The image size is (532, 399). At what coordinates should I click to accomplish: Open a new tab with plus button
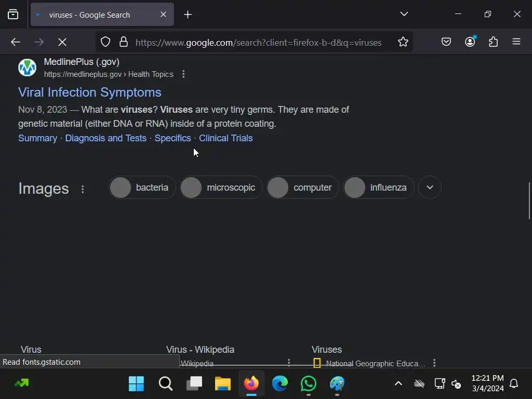click(188, 14)
